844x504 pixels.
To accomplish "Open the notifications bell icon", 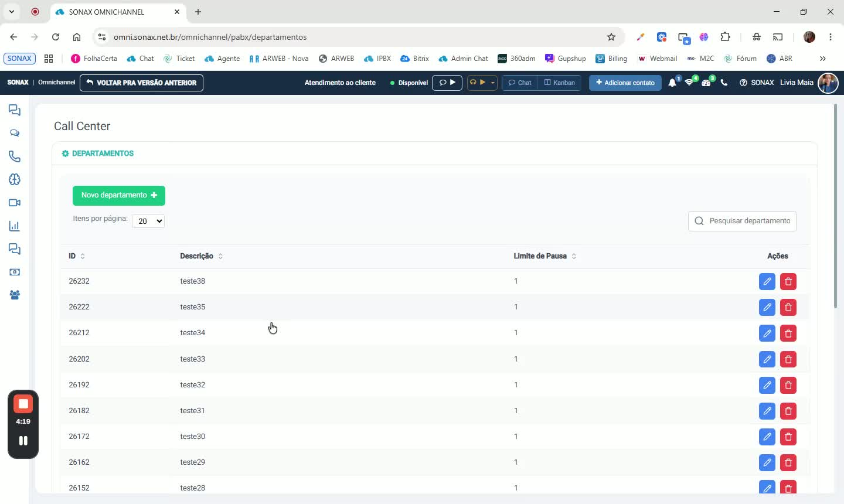I will coord(672,83).
